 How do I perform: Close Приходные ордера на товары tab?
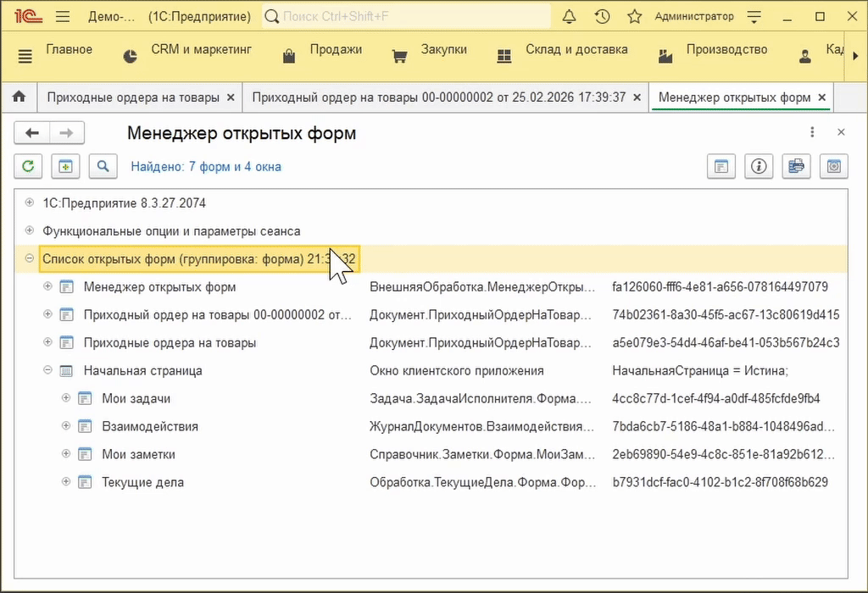coord(231,97)
